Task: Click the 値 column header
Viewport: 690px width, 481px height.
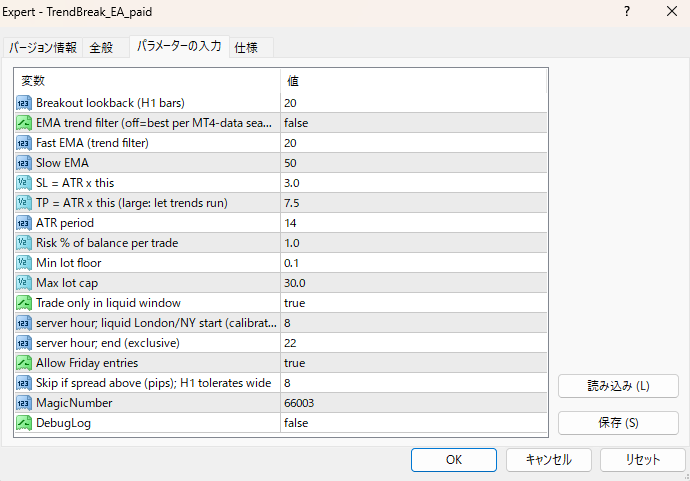Action: point(414,81)
